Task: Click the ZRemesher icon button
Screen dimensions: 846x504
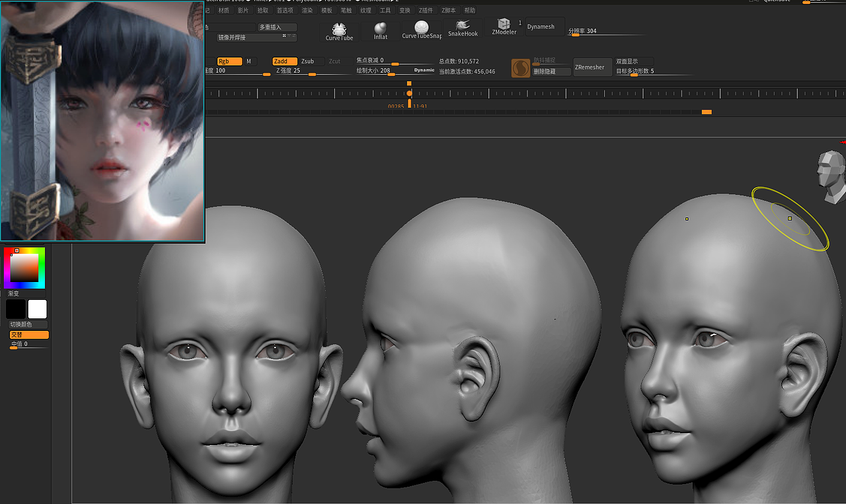Action: coord(591,67)
